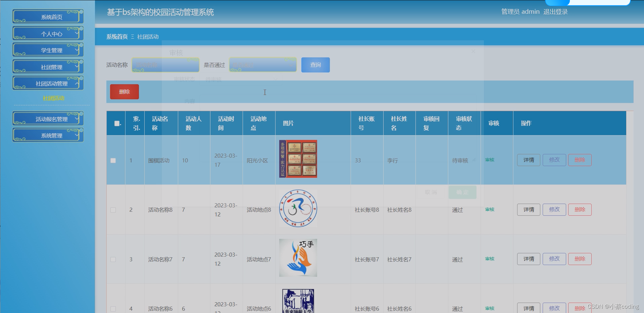The image size is (644, 313).
Task: Click 修改 for the 活动名称6 row
Action: 554,308
